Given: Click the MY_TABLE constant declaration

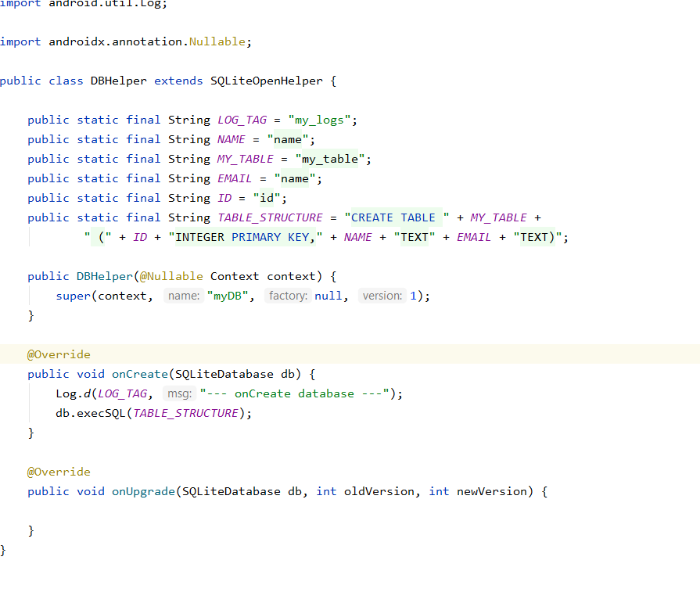Looking at the screenshot, I should tap(245, 159).
